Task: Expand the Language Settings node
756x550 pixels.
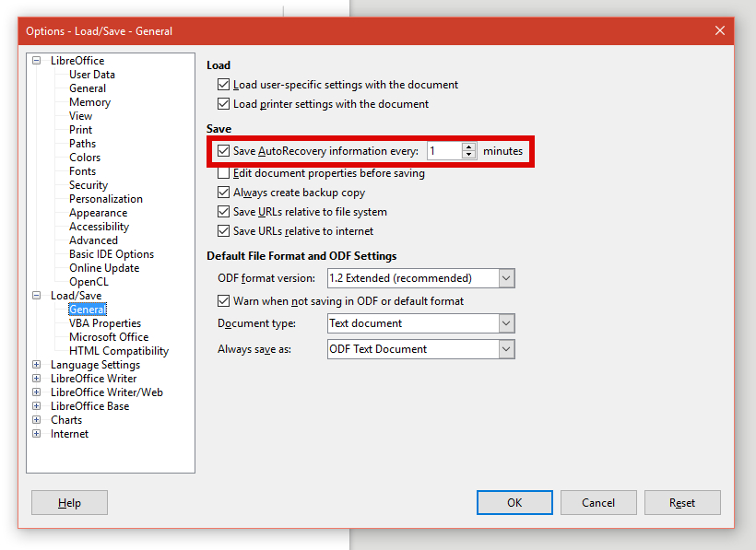Action: tap(37, 365)
